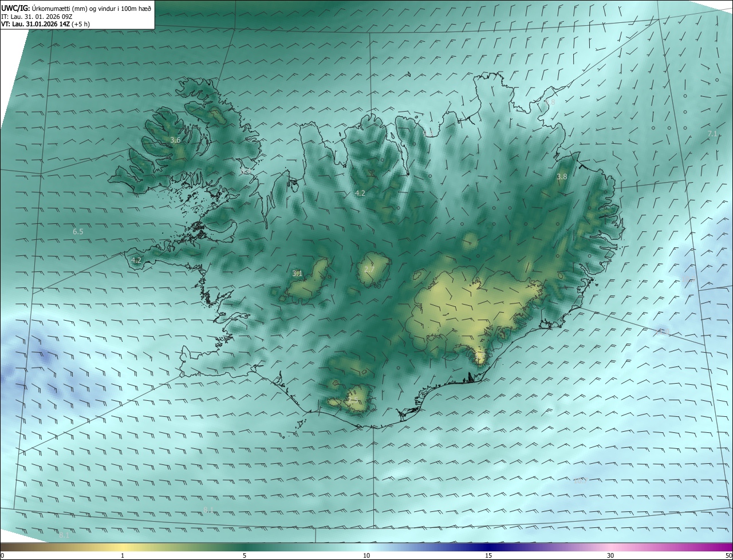Image resolution: width=733 pixels, height=560 pixels.
Task: Click the bright 3.8 value label in east Iceland
Action: click(x=562, y=177)
